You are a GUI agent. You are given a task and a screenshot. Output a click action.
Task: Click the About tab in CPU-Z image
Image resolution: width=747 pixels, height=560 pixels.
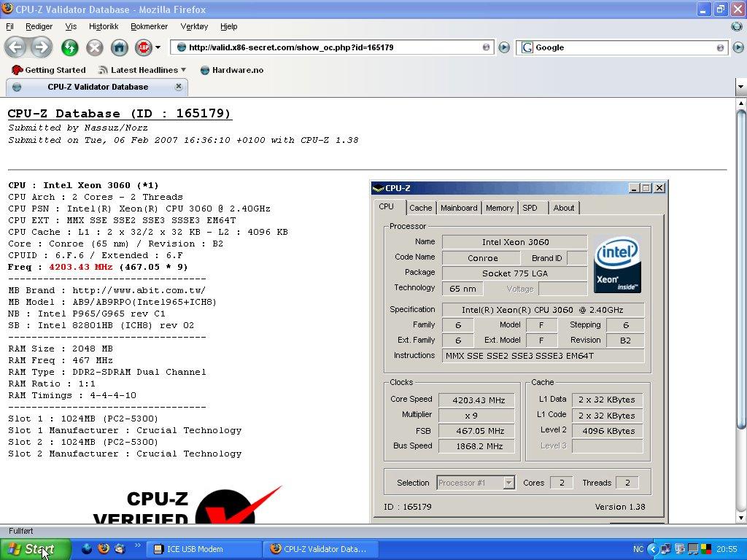tap(564, 208)
